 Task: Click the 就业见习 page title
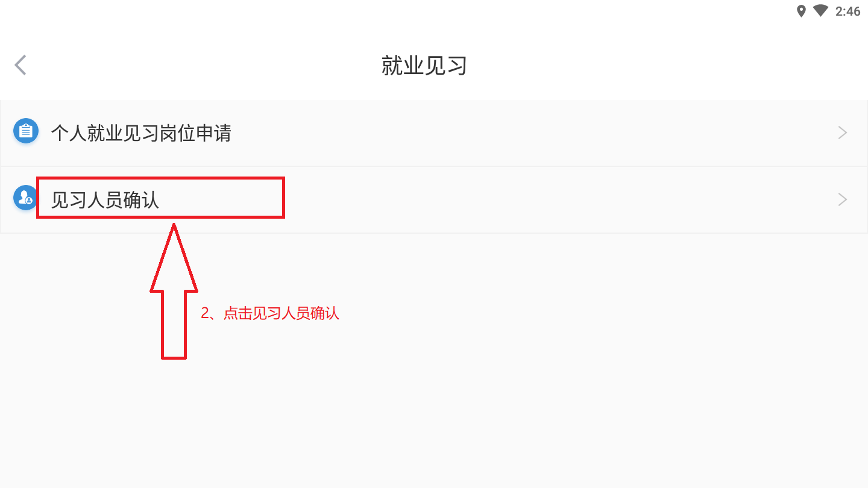point(424,65)
